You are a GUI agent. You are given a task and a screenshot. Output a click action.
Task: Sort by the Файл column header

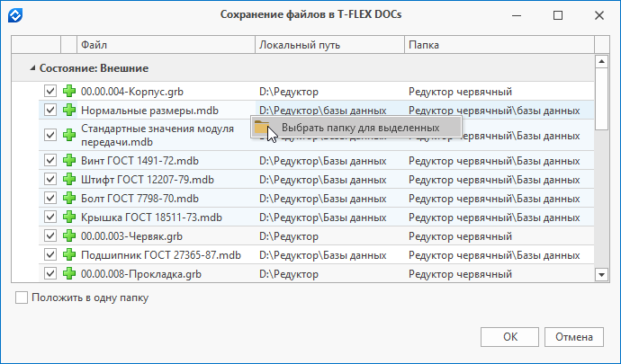(166, 45)
